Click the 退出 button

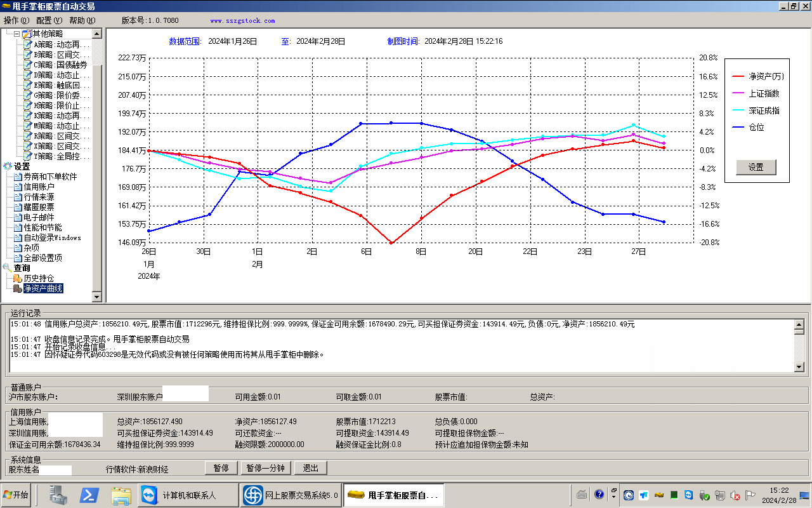point(311,468)
